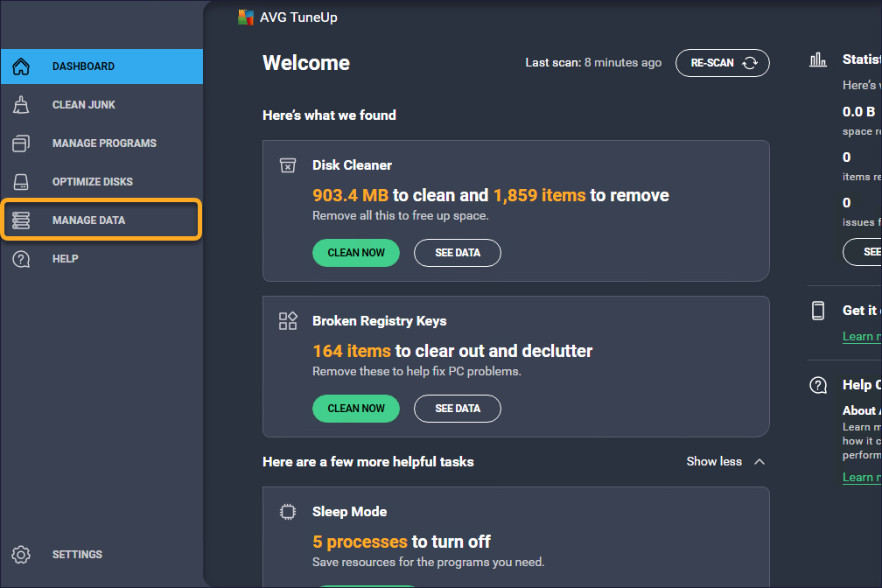Click the Dashboard home icon
882x588 pixels.
point(21,66)
